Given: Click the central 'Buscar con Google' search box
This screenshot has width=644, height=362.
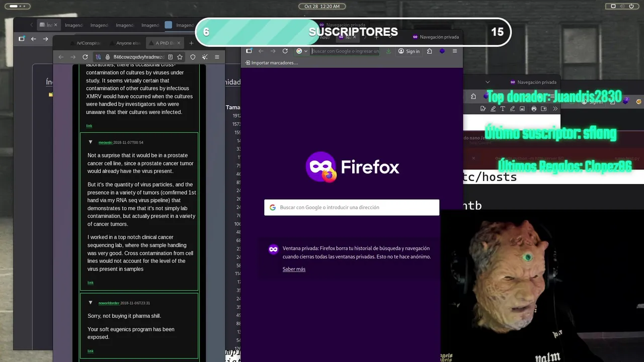Looking at the screenshot, I should (x=352, y=207).
